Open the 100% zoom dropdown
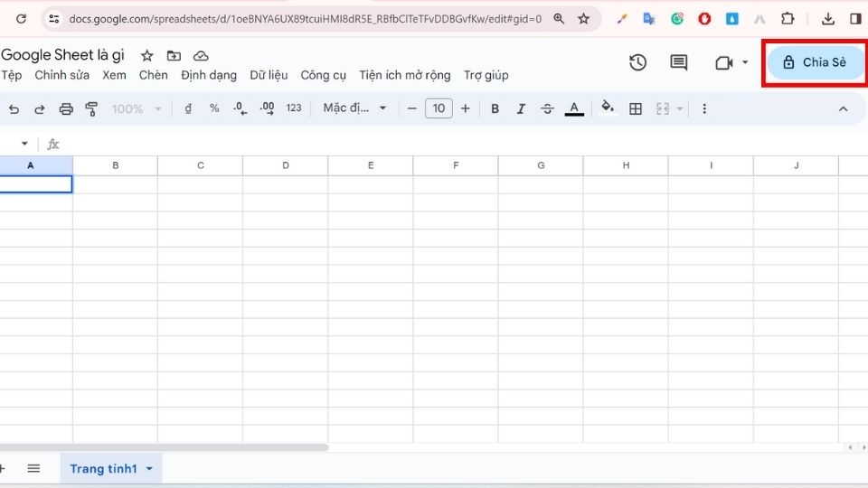Viewport: 868px width, 488px height. [137, 109]
